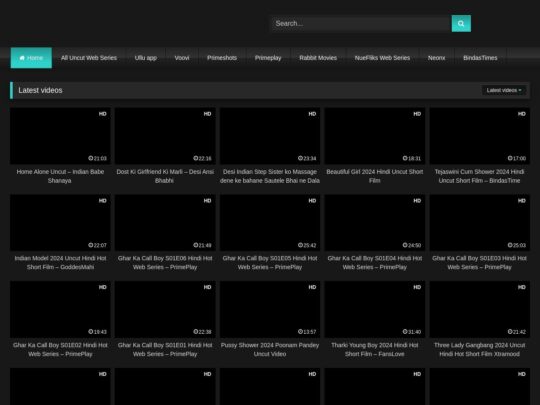The width and height of the screenshot is (540, 405).
Task: Click the 17:00 duration label
Action: 517,158
